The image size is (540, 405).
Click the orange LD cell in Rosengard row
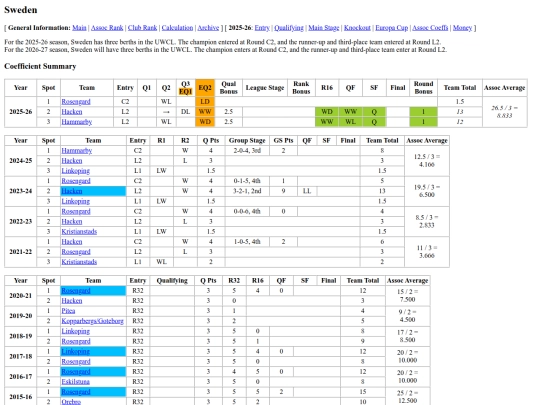(205, 102)
